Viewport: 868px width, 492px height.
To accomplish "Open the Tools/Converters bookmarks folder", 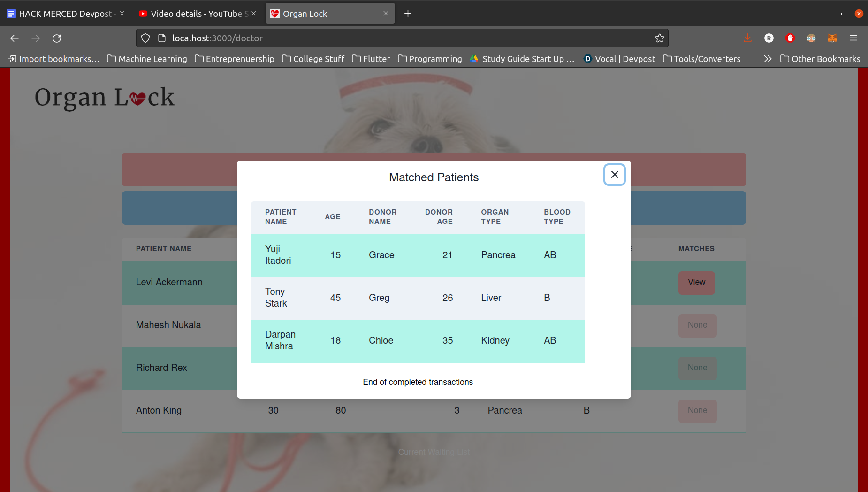I will 702,59.
